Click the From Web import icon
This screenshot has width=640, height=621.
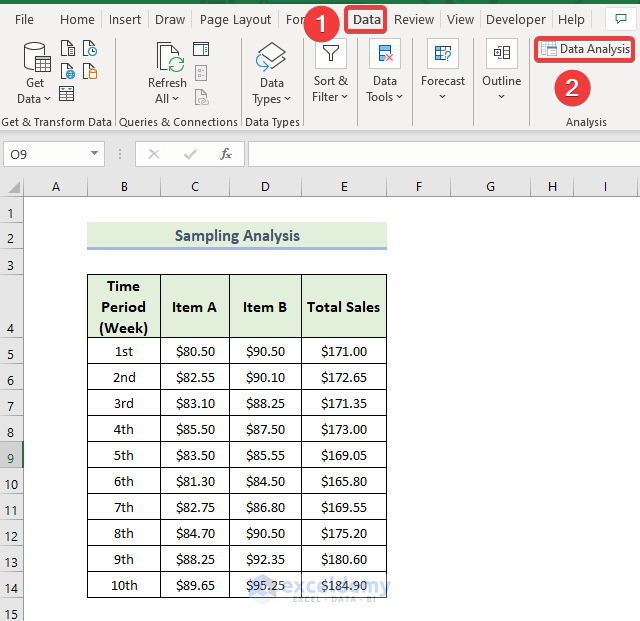click(67, 71)
